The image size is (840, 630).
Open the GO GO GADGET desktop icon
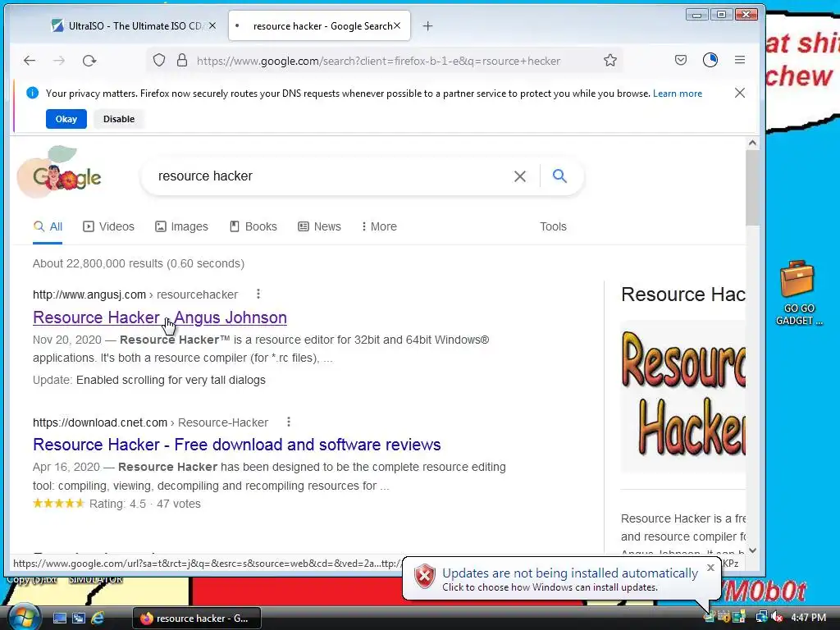(798, 293)
